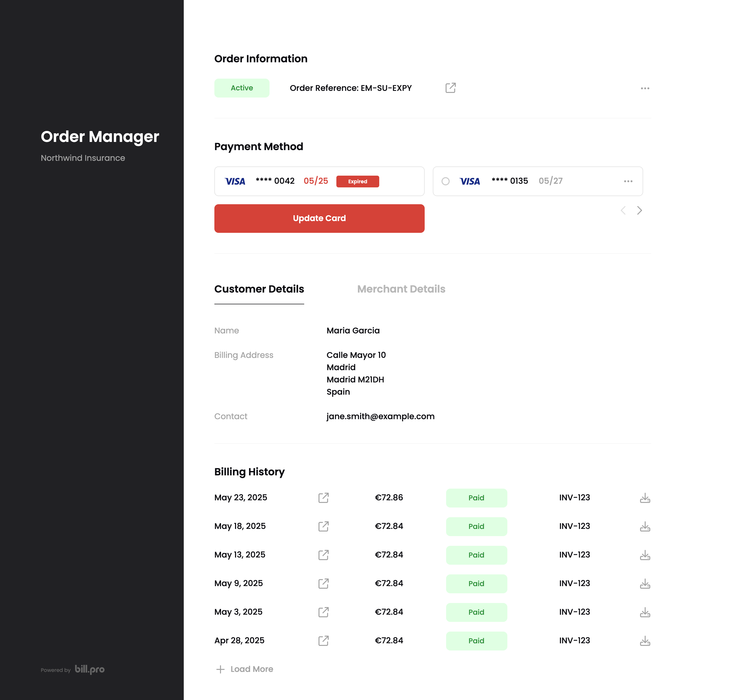Open the order information three-dot menu
The image size is (735, 700).
click(x=645, y=88)
